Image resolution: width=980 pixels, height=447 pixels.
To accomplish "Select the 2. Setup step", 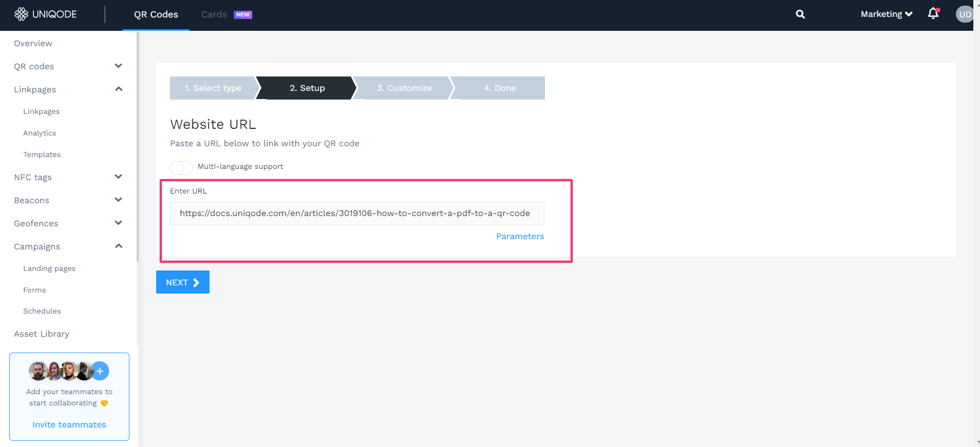I will (x=307, y=88).
